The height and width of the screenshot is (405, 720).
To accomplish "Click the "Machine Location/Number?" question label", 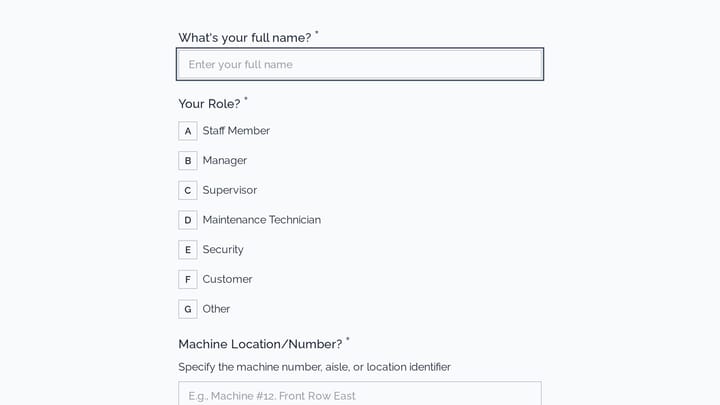I will click(260, 344).
